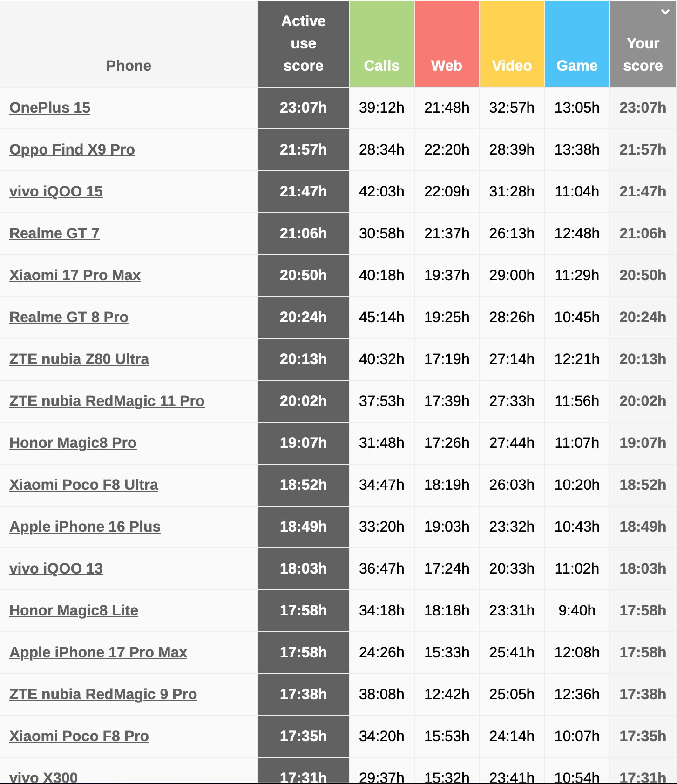The height and width of the screenshot is (784, 677).
Task: Open Realme GT 8 Pro link
Action: coord(69,317)
